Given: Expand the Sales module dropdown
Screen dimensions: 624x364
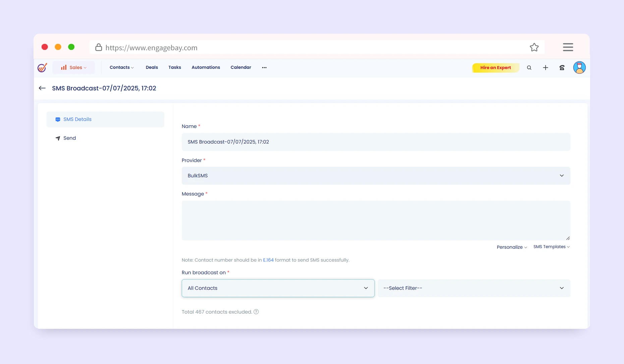Looking at the screenshot, I should (x=74, y=68).
